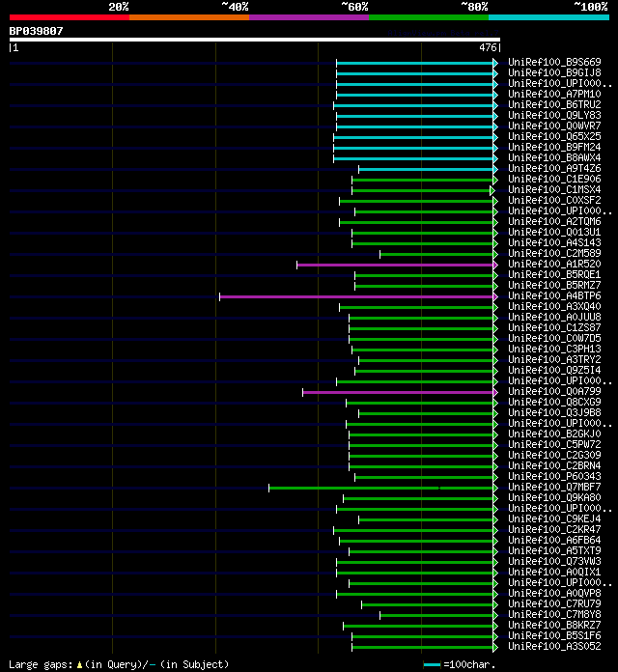The image size is (618, 672).
Task: Select UniRef100_B2GKJ0 label
Action: pyautogui.click(x=554, y=434)
